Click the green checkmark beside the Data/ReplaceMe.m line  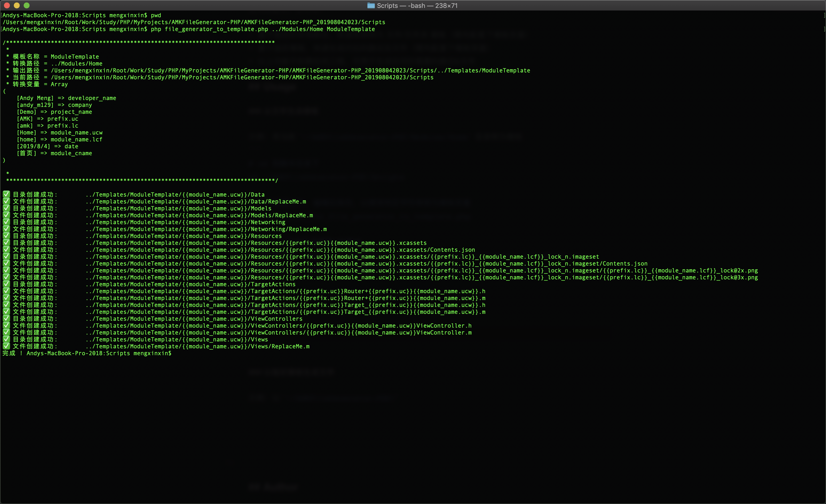[x=6, y=202]
